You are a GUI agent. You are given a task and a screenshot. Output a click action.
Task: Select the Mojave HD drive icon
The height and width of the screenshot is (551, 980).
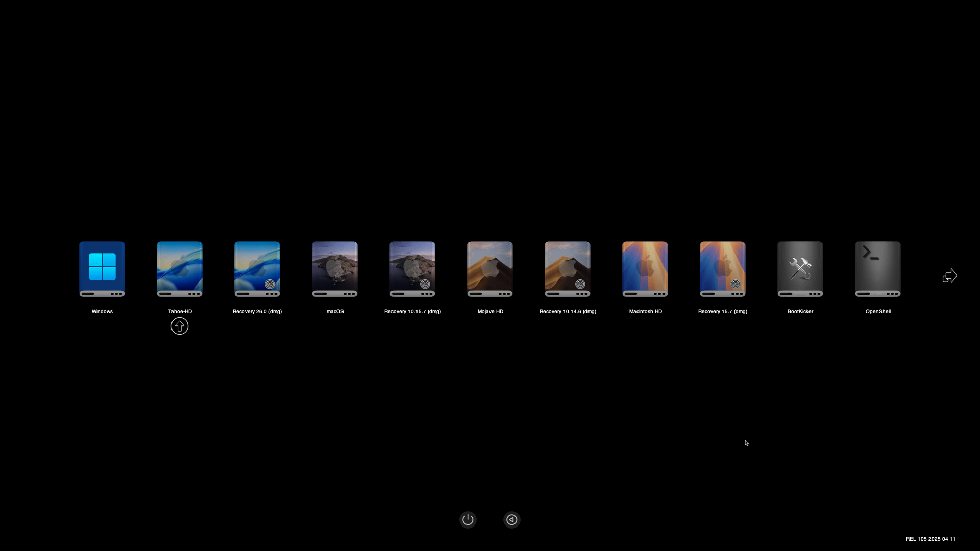click(x=490, y=269)
